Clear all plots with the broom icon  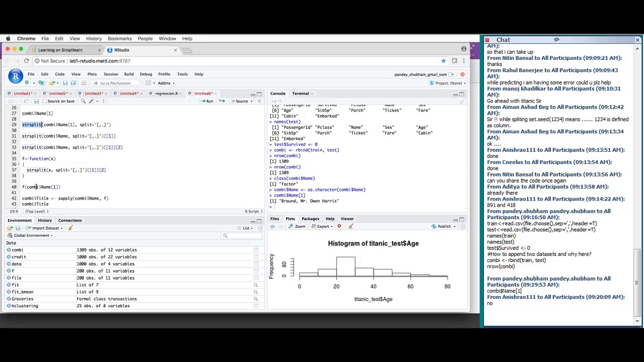pos(351,226)
